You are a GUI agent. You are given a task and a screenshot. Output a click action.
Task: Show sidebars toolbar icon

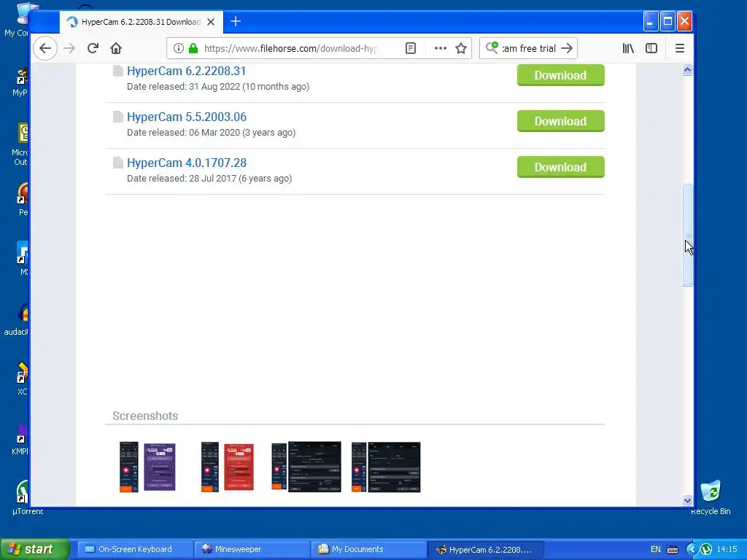pyautogui.click(x=651, y=48)
